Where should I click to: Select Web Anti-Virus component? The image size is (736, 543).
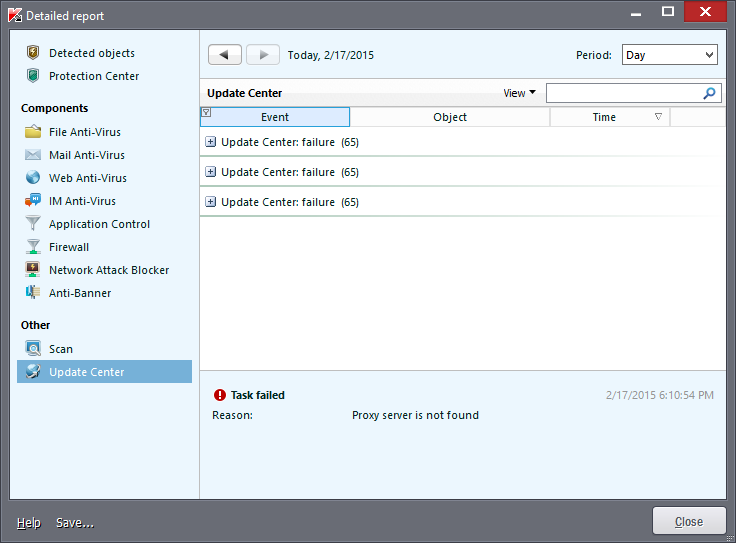click(88, 178)
